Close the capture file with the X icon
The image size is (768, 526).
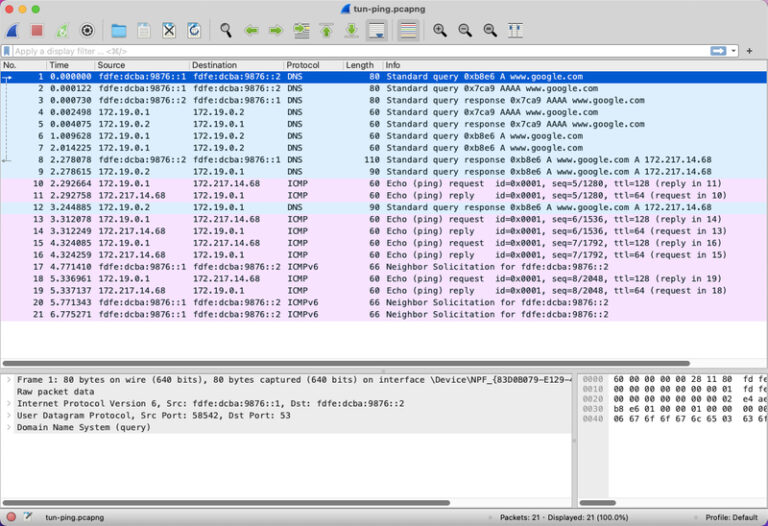[169, 31]
